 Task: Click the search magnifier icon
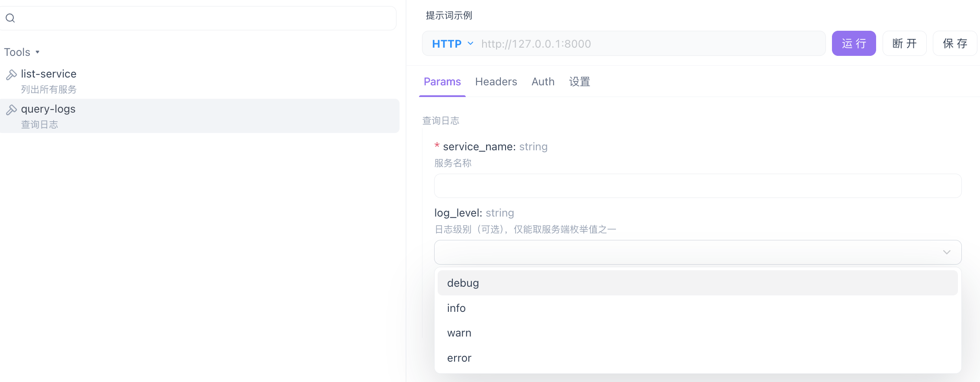[x=10, y=18]
